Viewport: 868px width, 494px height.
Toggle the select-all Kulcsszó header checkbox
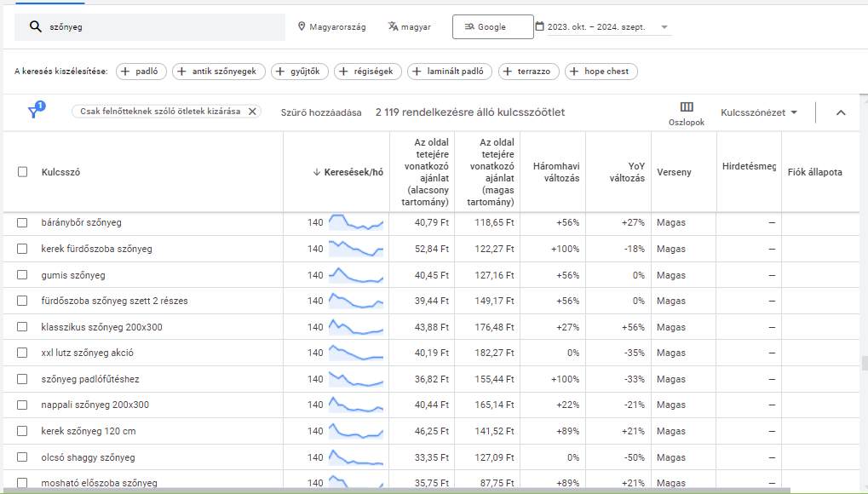pos(23,172)
